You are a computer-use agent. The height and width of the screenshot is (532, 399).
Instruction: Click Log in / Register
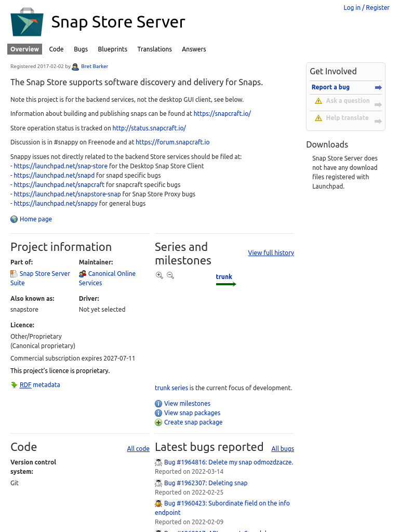coord(366,7)
